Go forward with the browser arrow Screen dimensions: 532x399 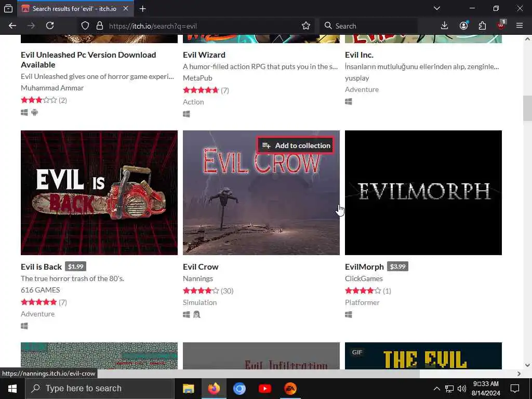point(31,26)
